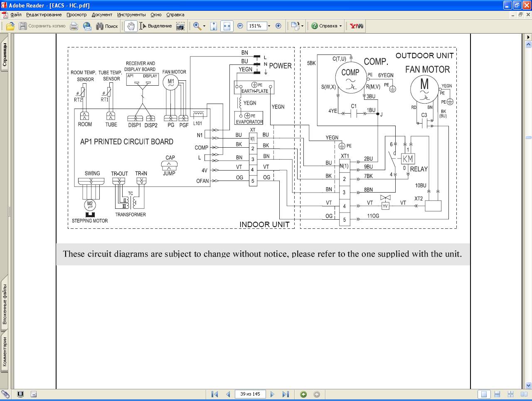Select the Hand tool
The height and width of the screenshot is (401, 532).
click(131, 26)
